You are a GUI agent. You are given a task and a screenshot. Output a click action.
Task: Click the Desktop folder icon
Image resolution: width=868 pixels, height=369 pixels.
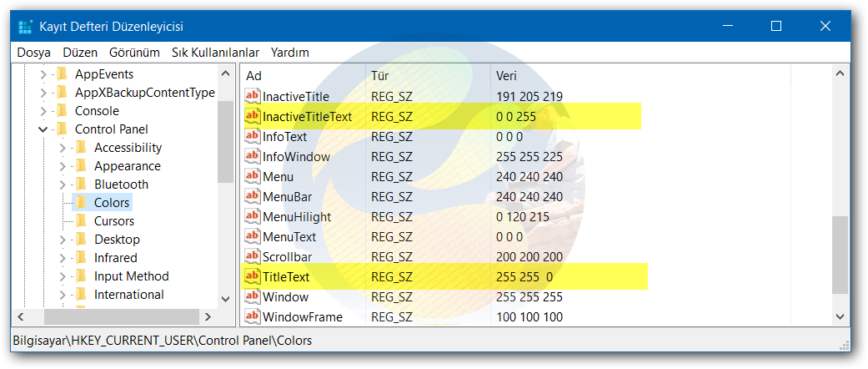[82, 240]
